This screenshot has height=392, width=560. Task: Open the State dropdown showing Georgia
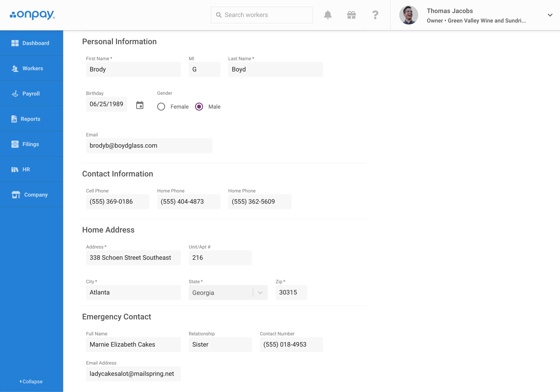(228, 293)
